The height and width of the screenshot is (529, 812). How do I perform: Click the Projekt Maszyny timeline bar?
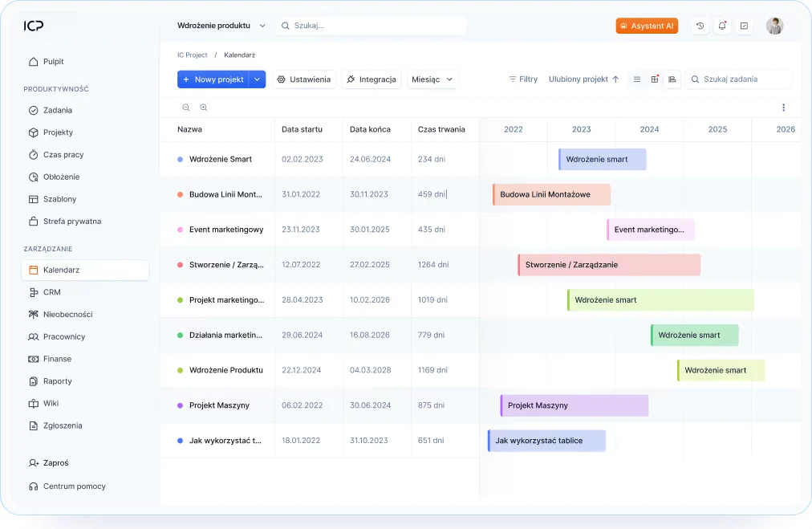[574, 405]
